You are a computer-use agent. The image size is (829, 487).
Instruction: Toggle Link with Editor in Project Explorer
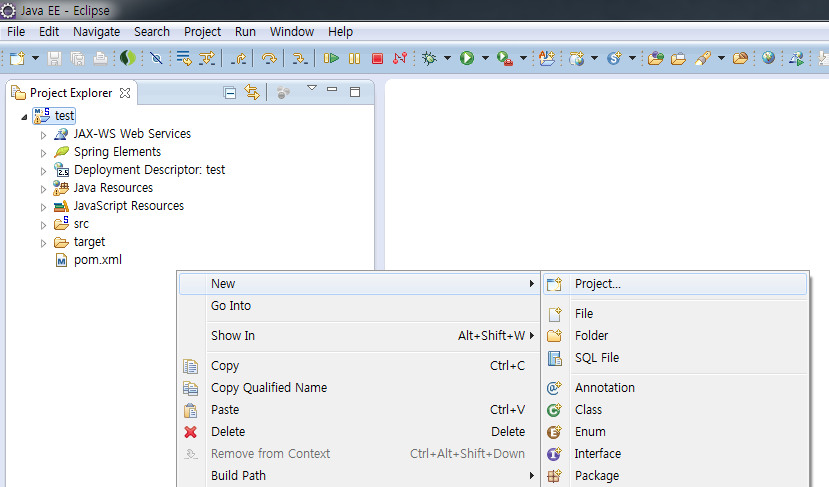[x=252, y=93]
